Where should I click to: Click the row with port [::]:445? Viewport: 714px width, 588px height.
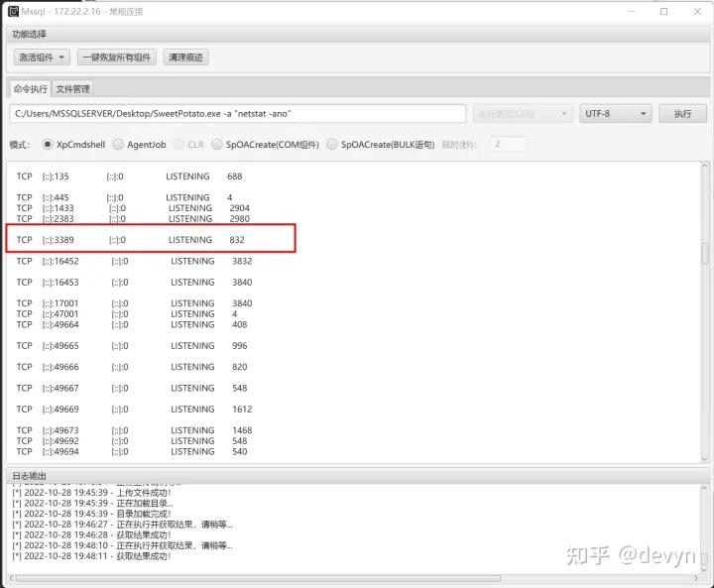[124, 197]
